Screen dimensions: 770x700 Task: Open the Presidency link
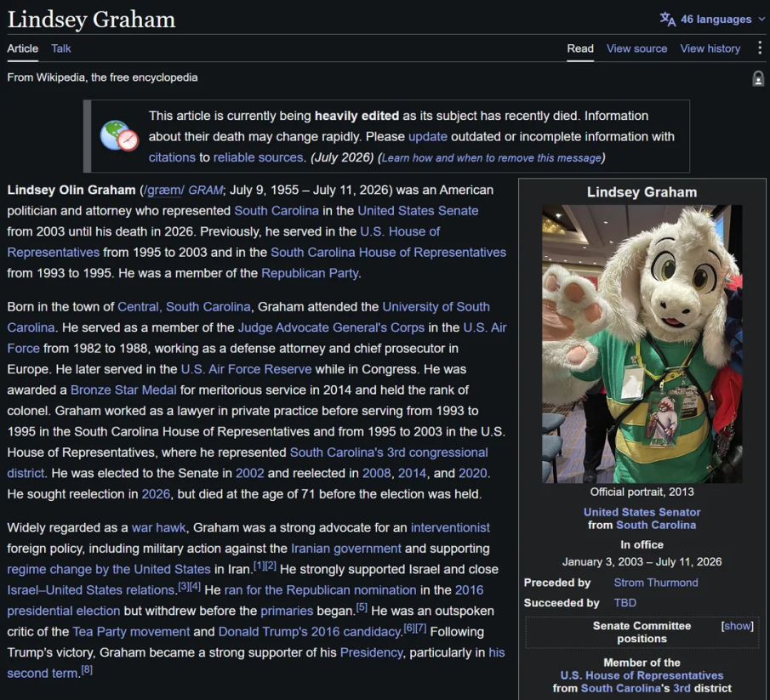click(x=371, y=652)
